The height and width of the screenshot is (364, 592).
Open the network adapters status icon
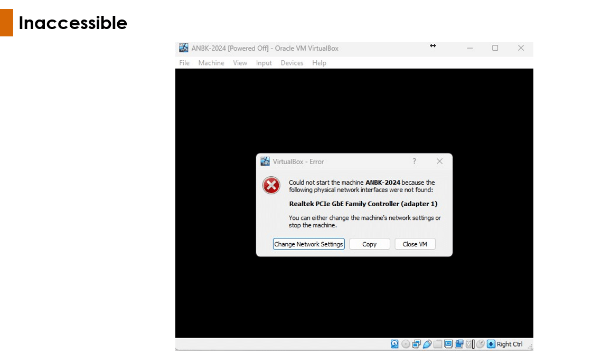[417, 344]
